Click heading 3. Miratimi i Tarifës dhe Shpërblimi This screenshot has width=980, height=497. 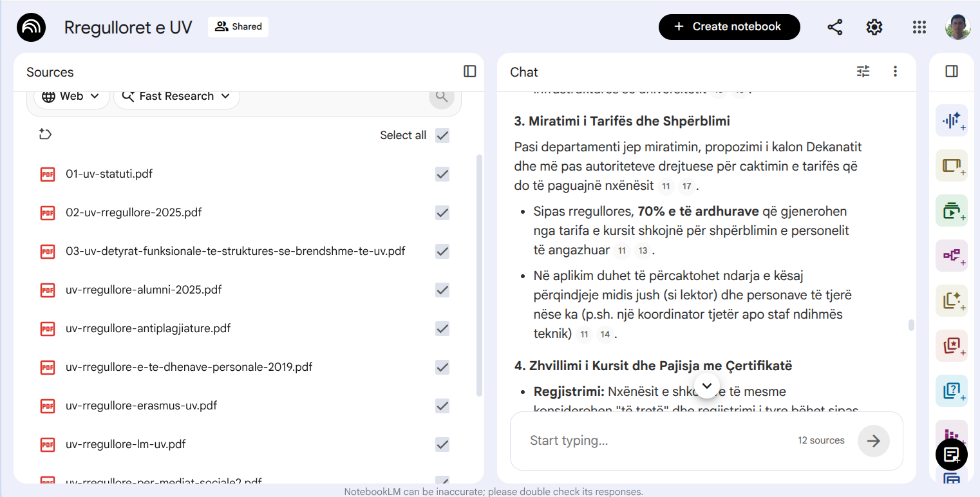coord(622,121)
